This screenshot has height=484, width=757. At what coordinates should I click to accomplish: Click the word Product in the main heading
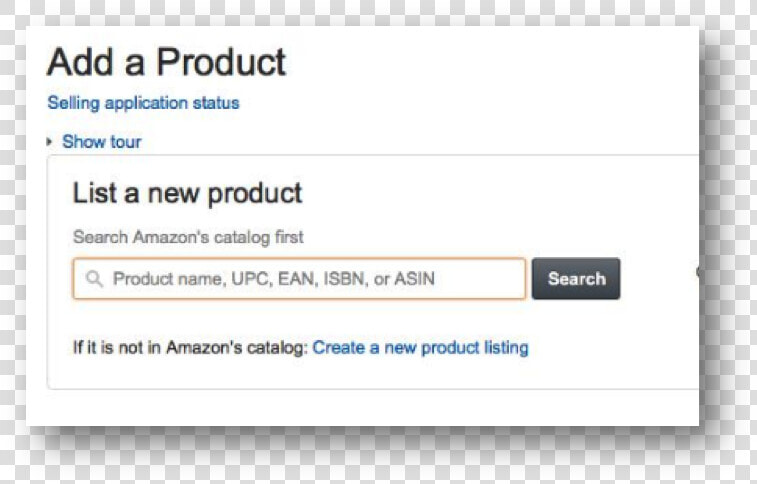point(221,62)
